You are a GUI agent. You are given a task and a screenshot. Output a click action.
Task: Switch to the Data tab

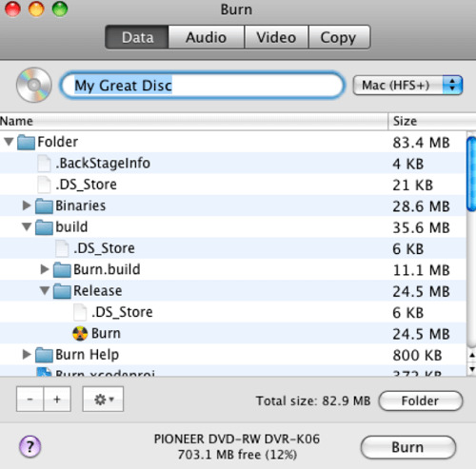[137, 37]
